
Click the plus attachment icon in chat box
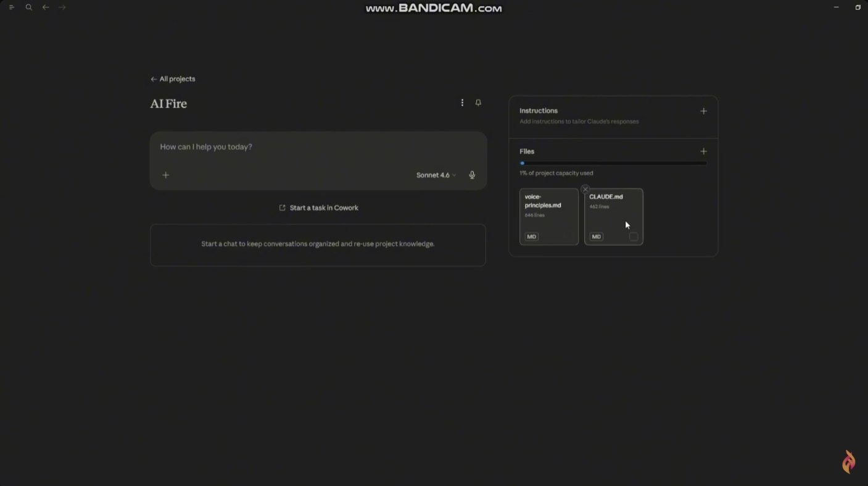coord(165,175)
